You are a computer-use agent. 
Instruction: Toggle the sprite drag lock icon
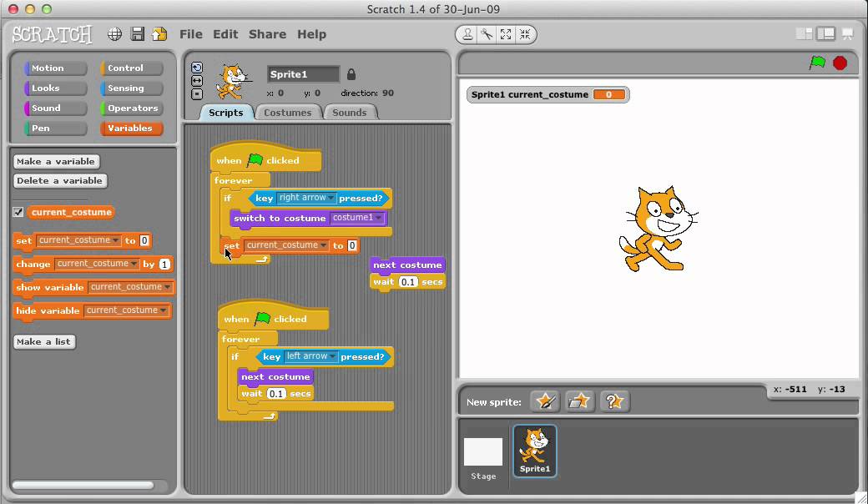[351, 74]
